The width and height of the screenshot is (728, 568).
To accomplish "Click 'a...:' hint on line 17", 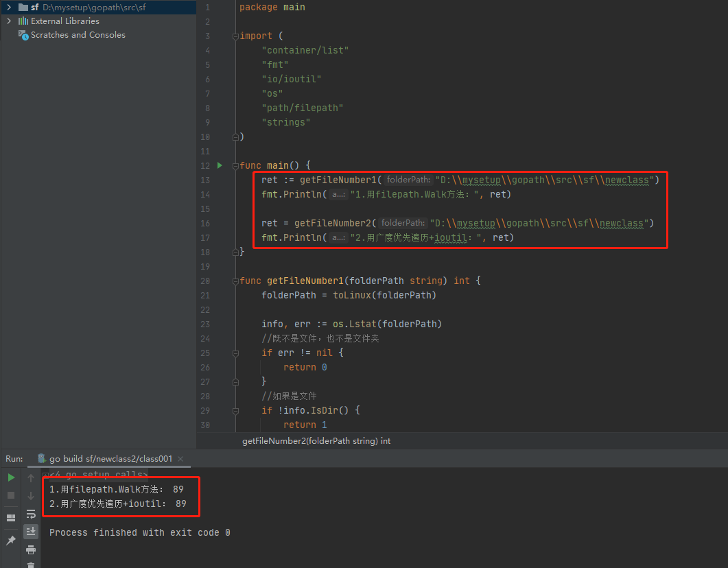I will click(338, 237).
